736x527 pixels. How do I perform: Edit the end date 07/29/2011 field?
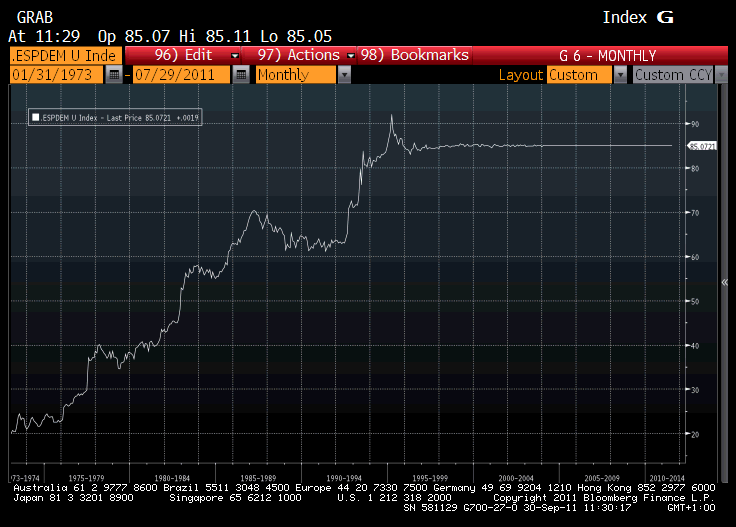182,75
